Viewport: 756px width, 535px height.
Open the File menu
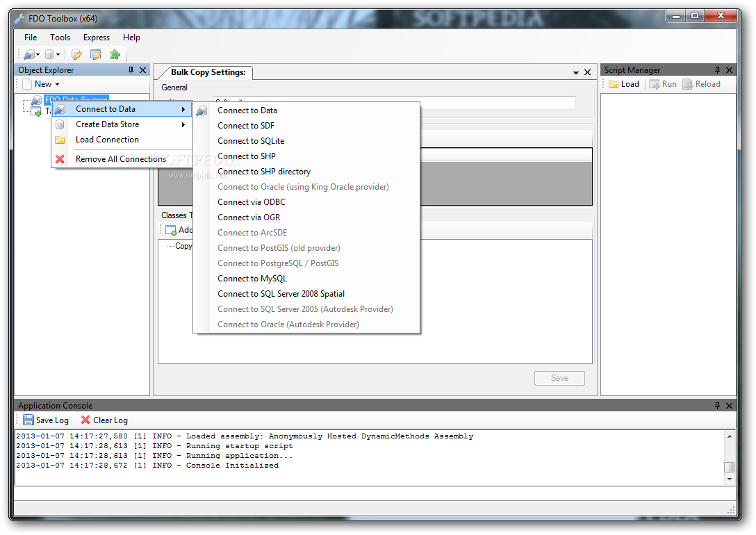pyautogui.click(x=31, y=38)
